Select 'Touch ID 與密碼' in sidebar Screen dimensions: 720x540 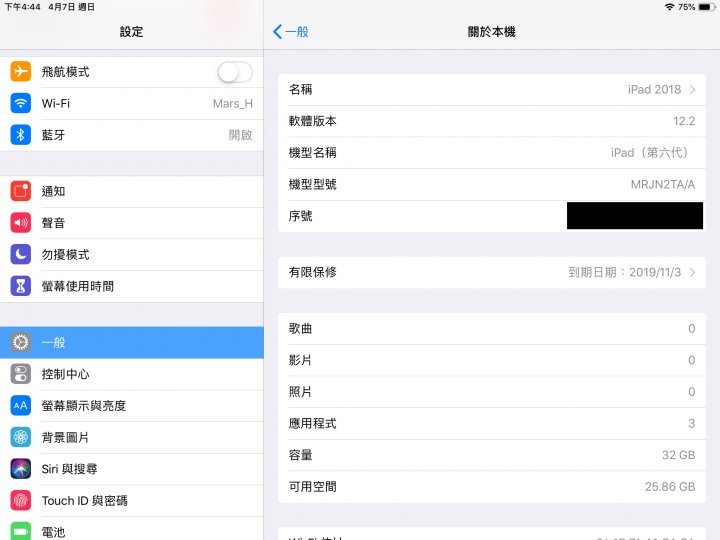(x=132, y=501)
